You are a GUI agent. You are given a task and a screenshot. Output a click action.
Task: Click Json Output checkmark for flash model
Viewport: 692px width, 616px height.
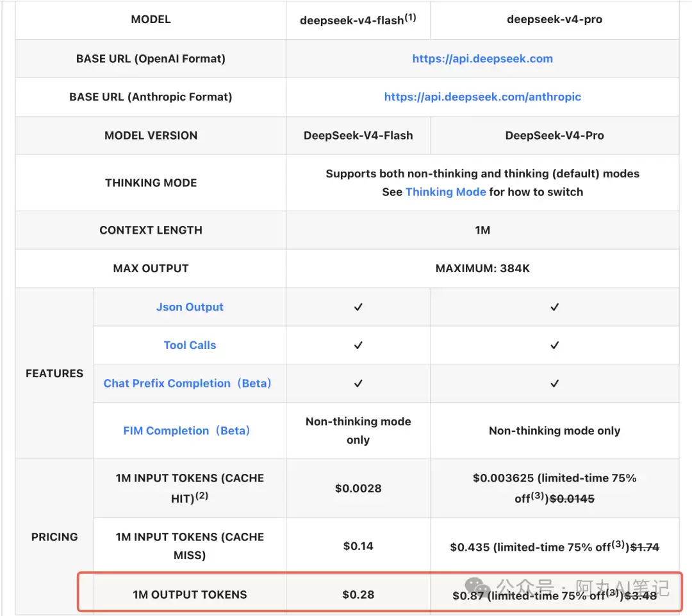(x=358, y=307)
